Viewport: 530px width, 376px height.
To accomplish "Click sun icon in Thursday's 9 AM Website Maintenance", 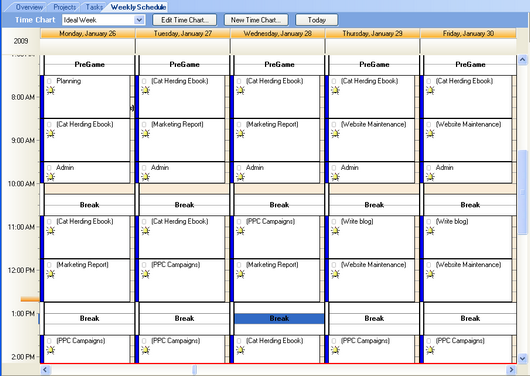I will coord(335,134).
